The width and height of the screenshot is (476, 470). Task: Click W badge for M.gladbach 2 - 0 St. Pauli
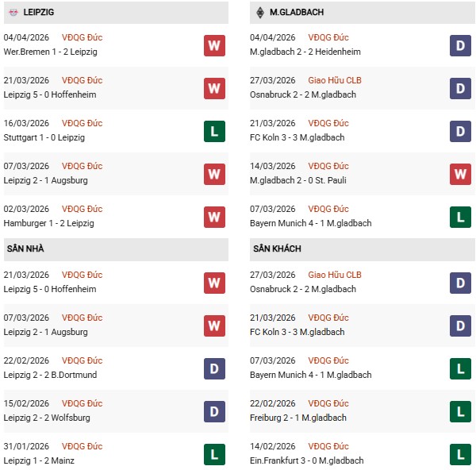tap(461, 174)
